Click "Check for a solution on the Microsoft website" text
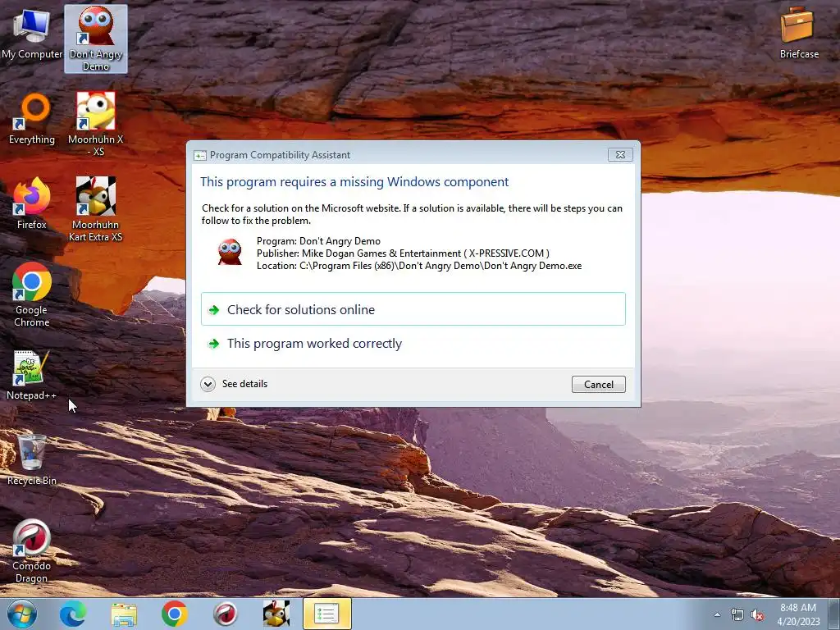This screenshot has width=840, height=630. [412, 214]
